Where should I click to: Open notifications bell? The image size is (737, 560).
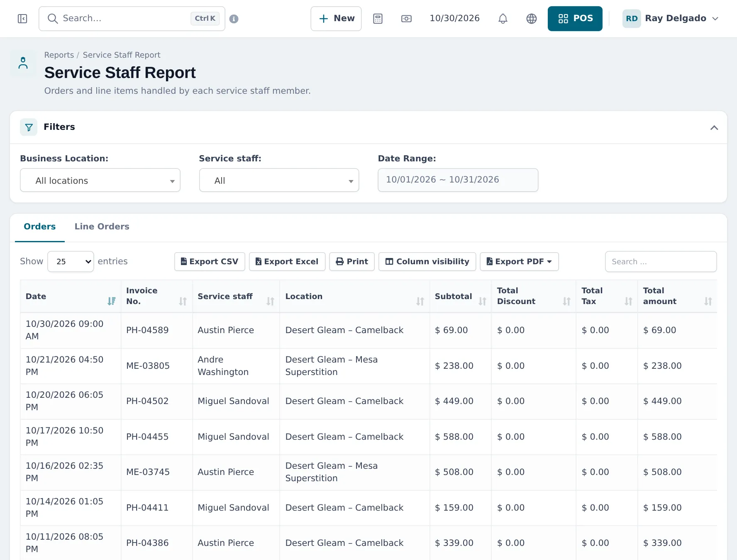coord(503,19)
